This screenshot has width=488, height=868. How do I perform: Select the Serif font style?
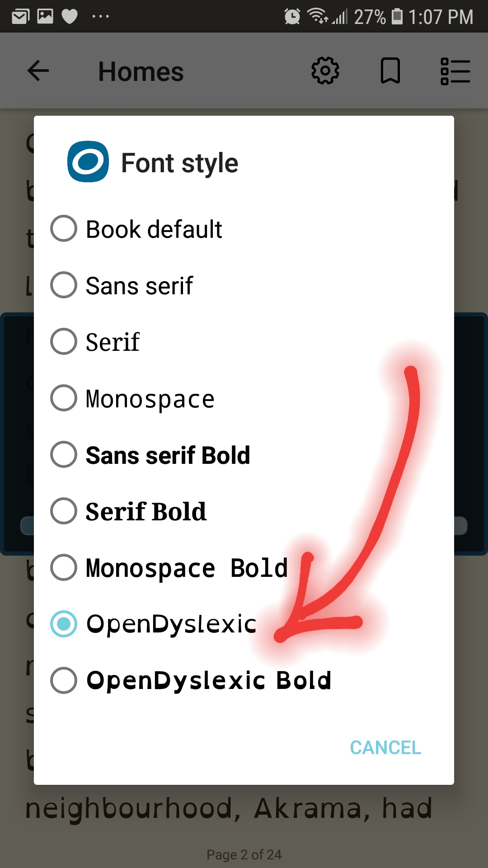(244, 342)
